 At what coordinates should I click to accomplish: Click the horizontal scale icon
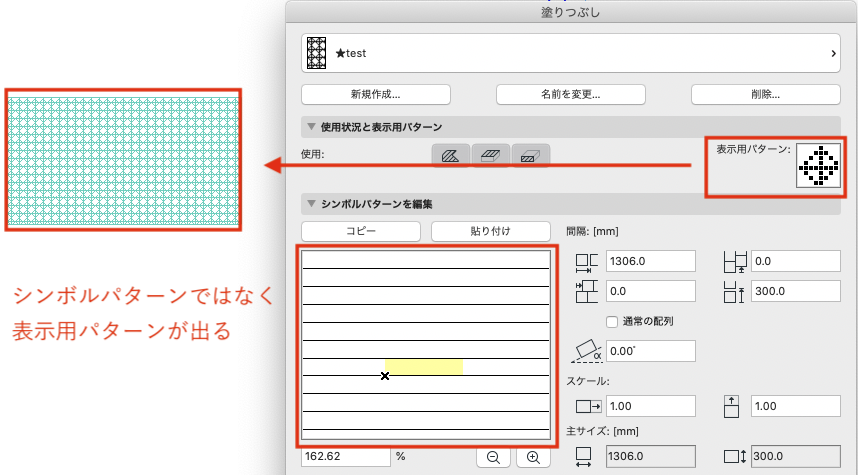point(589,407)
